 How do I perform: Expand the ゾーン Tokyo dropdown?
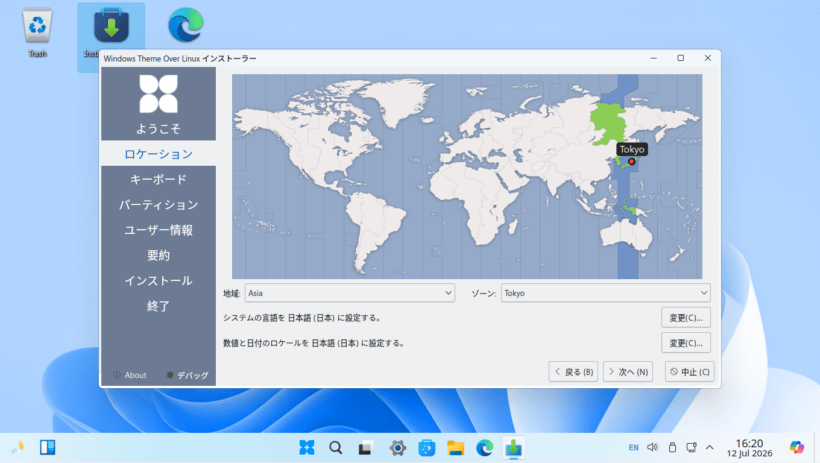(606, 293)
